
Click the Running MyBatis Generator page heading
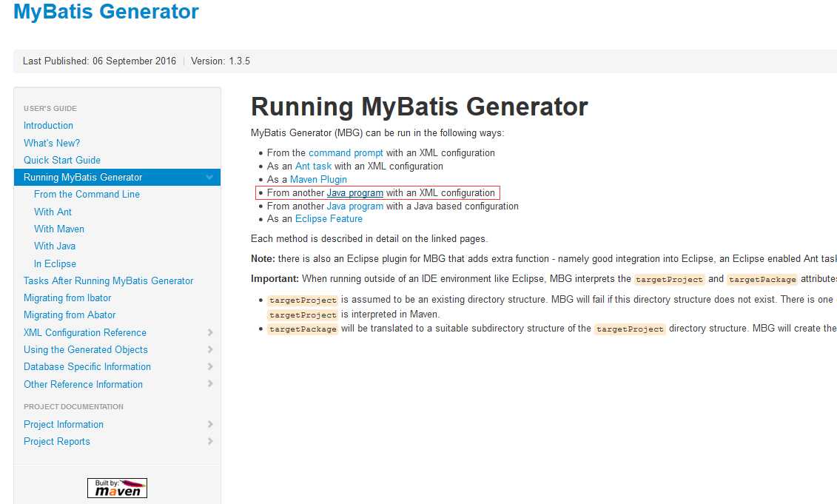tap(419, 107)
